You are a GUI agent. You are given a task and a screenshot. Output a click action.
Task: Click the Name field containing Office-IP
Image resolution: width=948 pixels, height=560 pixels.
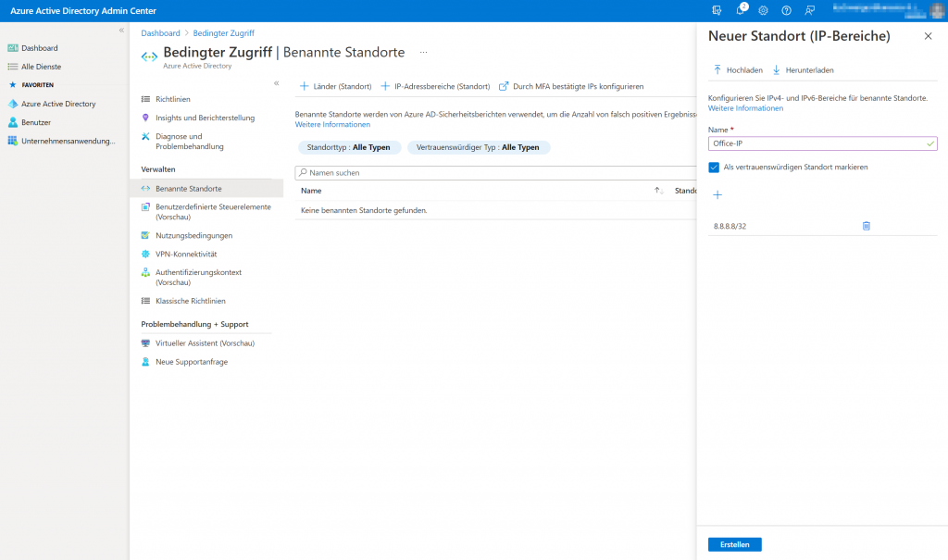[x=815, y=143]
